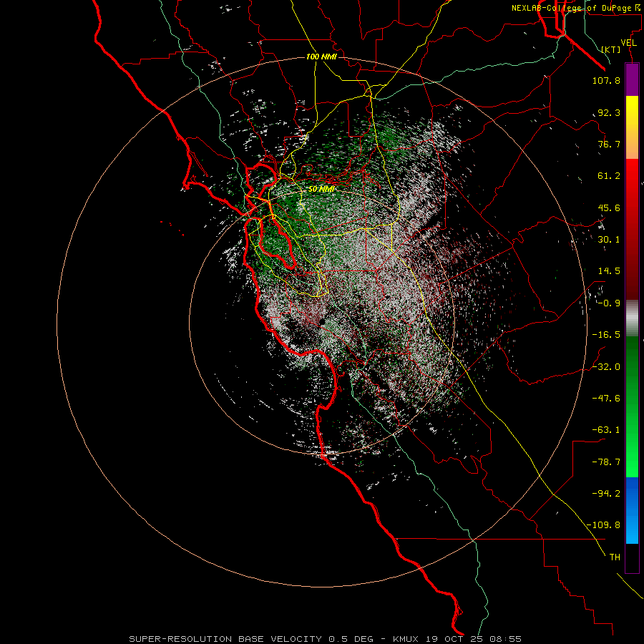Click the -94.2 velocity scale value

pyautogui.click(x=606, y=493)
